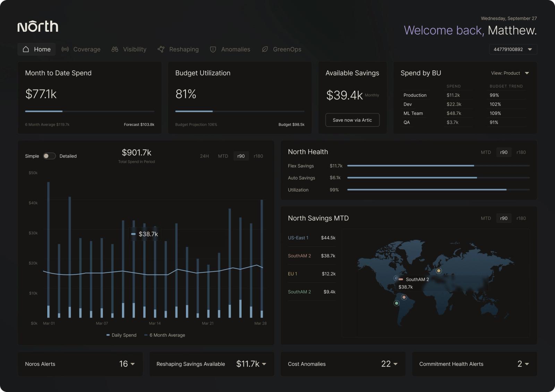This screenshot has height=392, width=555.
Task: Click the yellow map marker dot
Action: (x=439, y=271)
